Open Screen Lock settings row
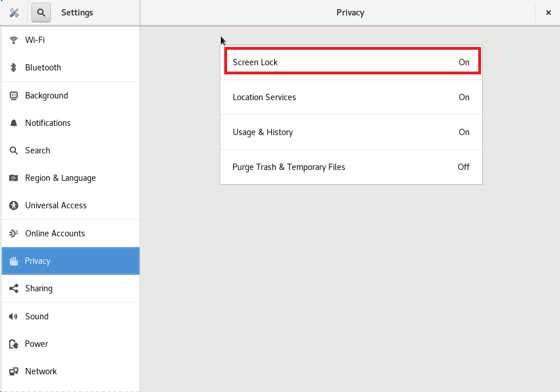The width and height of the screenshot is (560, 392). 351,62
